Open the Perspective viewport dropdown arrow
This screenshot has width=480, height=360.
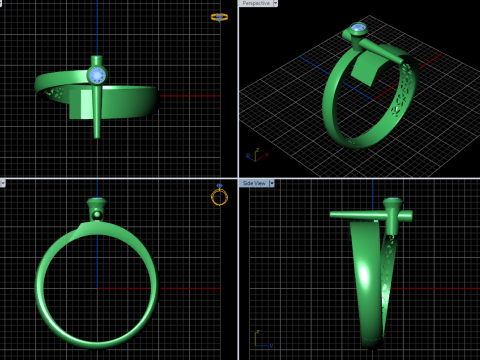click(275, 3)
